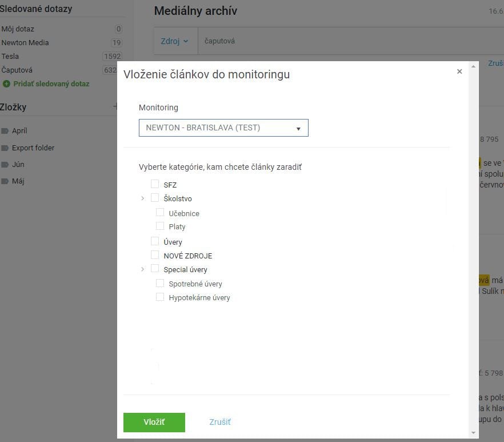Close the Vloženie článkov dialog with X
Screen dimensions: 504x442
[459, 71]
